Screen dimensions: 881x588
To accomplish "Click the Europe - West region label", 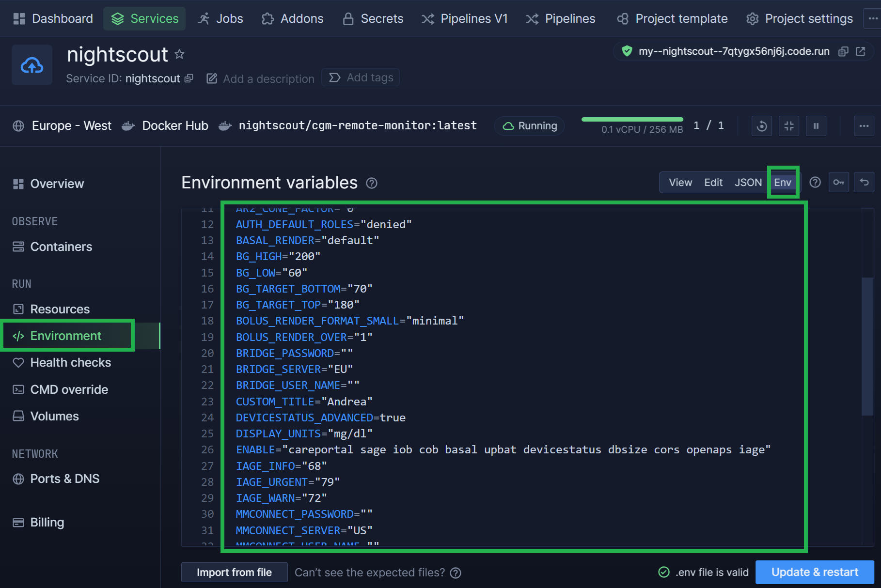I will (x=62, y=126).
